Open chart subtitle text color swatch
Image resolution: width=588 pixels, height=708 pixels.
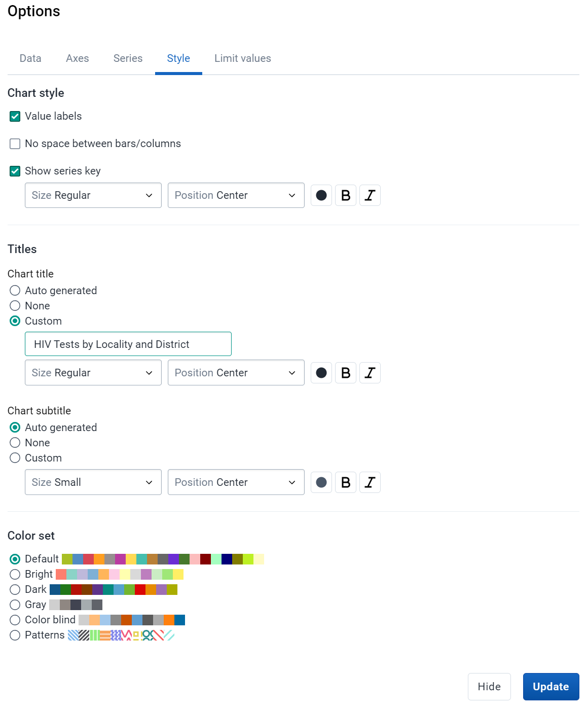point(321,482)
